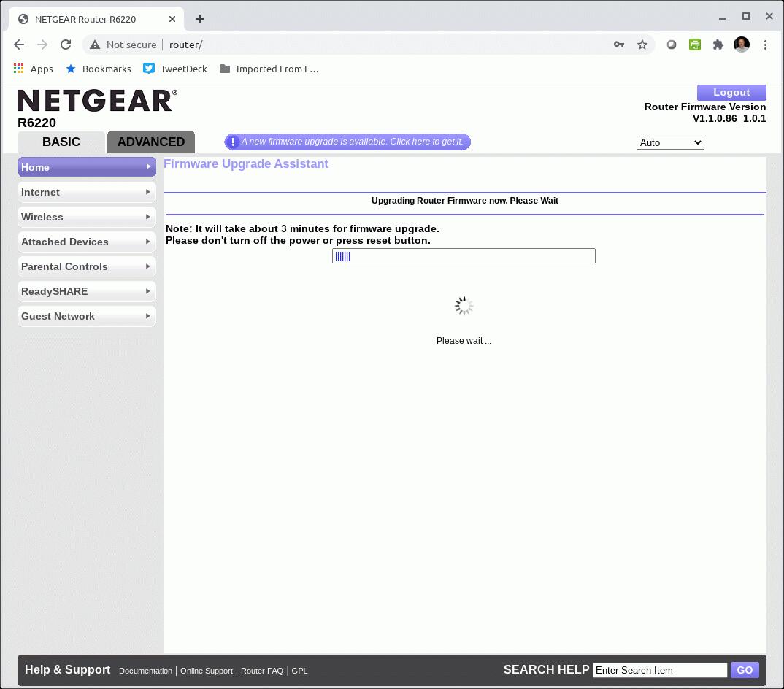
Task: Expand the Home menu arrow
Action: 148,166
